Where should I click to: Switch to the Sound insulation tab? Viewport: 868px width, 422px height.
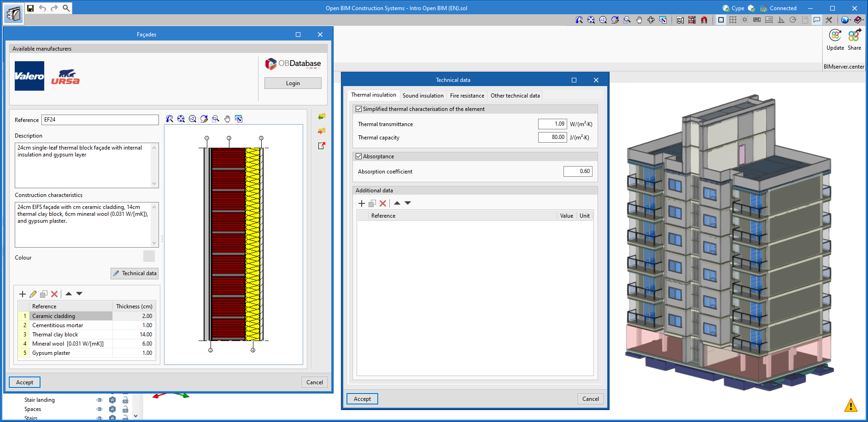click(x=422, y=96)
